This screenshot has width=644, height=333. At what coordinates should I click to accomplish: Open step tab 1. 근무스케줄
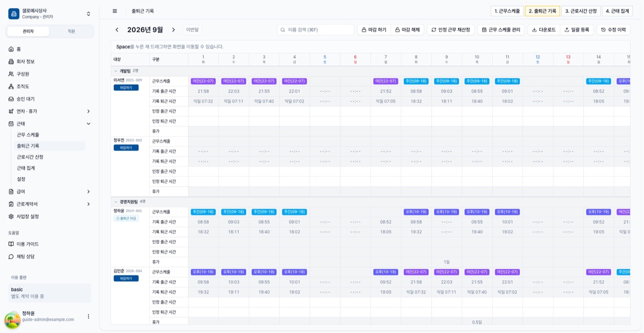click(x=507, y=11)
